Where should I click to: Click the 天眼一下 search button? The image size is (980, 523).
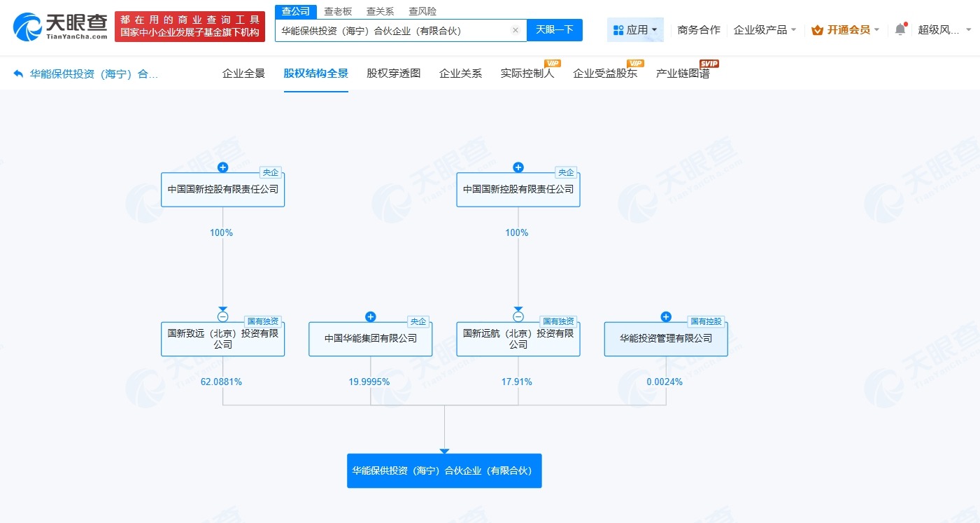coord(555,30)
